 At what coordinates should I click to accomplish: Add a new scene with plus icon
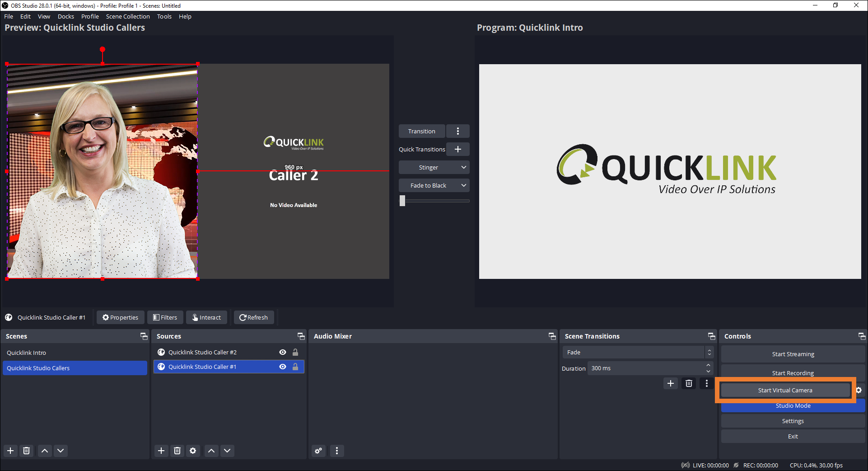coord(10,451)
